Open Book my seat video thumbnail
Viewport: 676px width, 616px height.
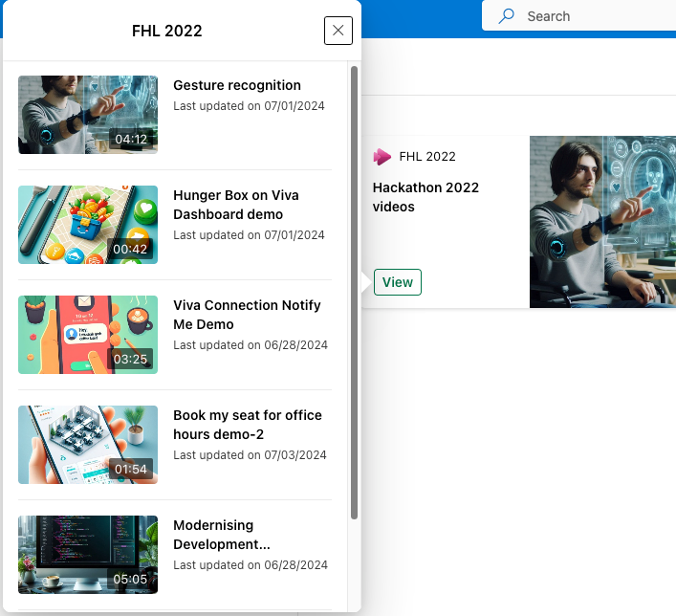pos(88,445)
